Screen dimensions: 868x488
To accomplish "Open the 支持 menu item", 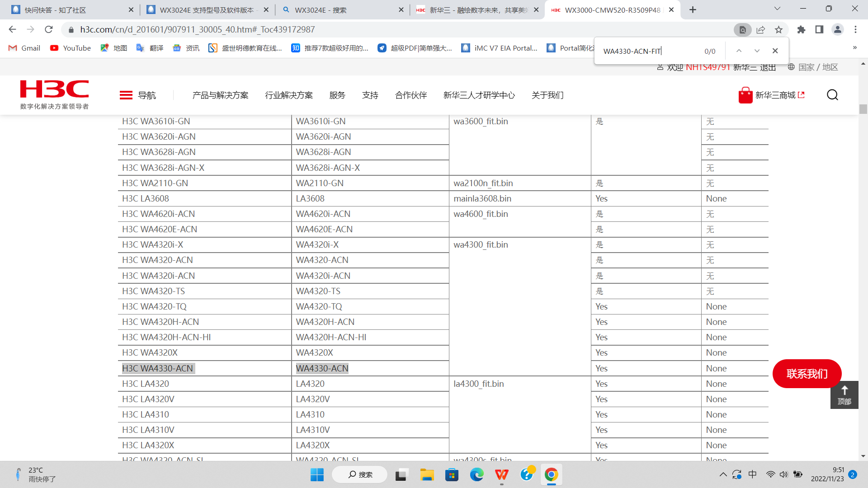I will [x=370, y=95].
